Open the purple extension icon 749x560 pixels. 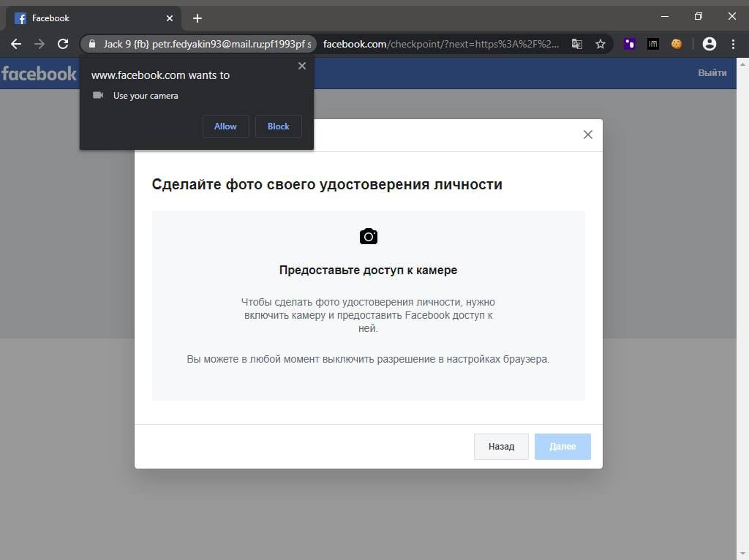[629, 45]
